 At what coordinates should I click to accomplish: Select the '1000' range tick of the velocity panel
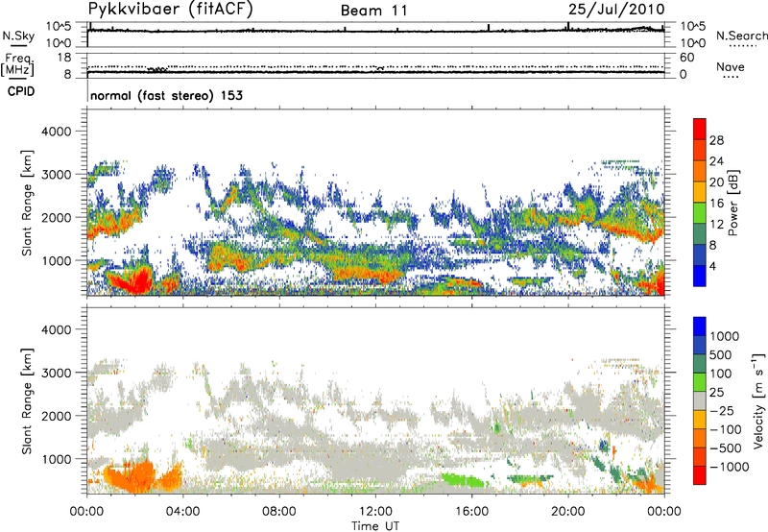56,459
